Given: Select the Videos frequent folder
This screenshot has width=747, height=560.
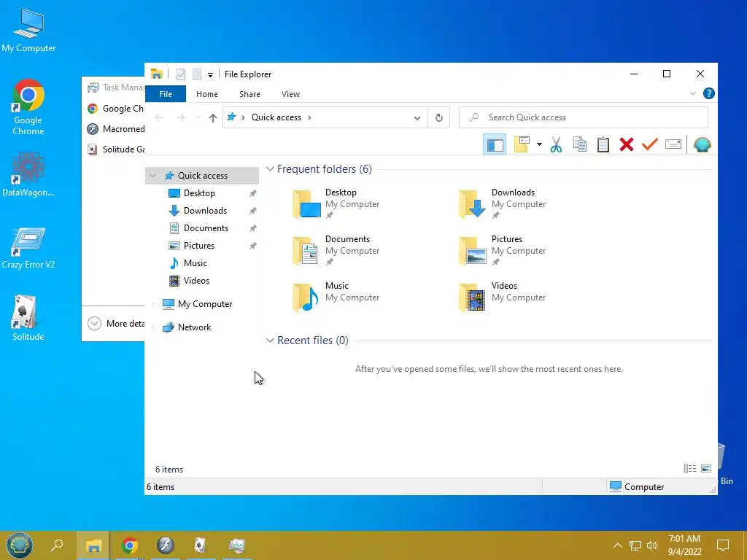Looking at the screenshot, I should click(503, 297).
